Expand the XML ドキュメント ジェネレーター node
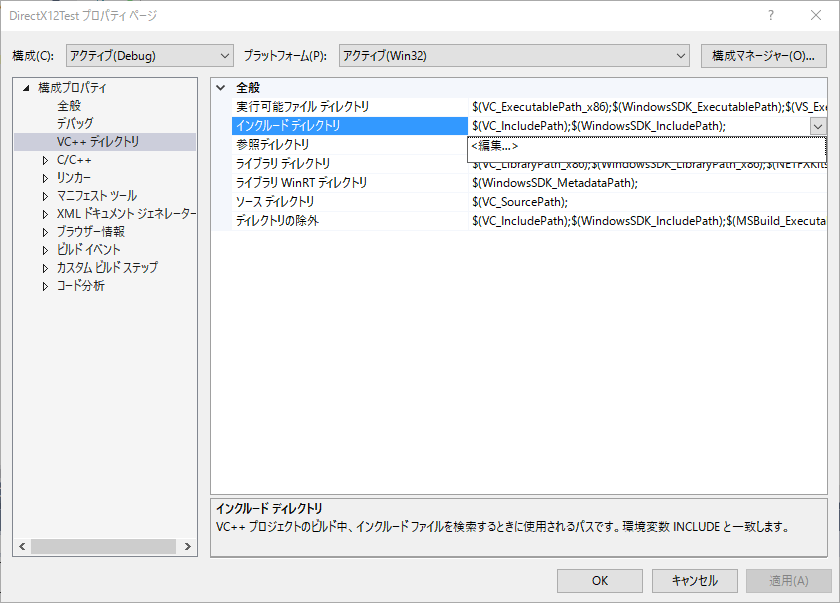The width and height of the screenshot is (840, 603). [x=45, y=214]
